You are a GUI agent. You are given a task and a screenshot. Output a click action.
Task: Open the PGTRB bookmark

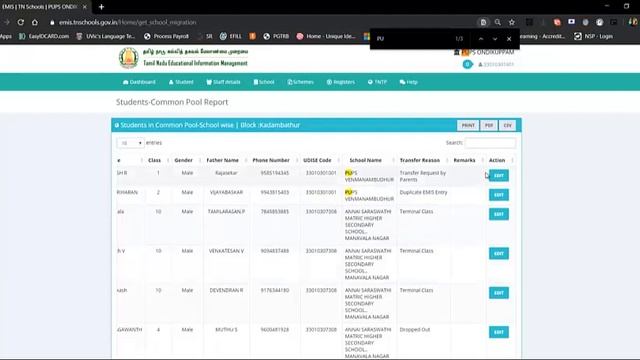[276, 36]
